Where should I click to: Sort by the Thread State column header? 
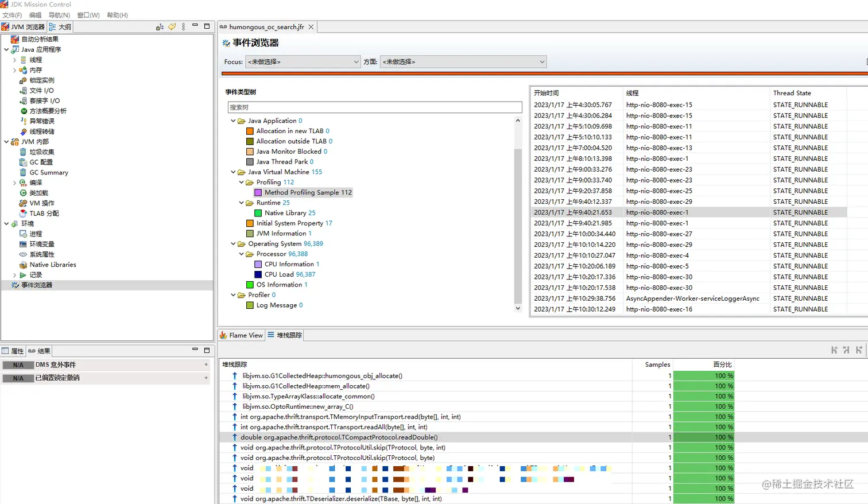click(x=807, y=93)
